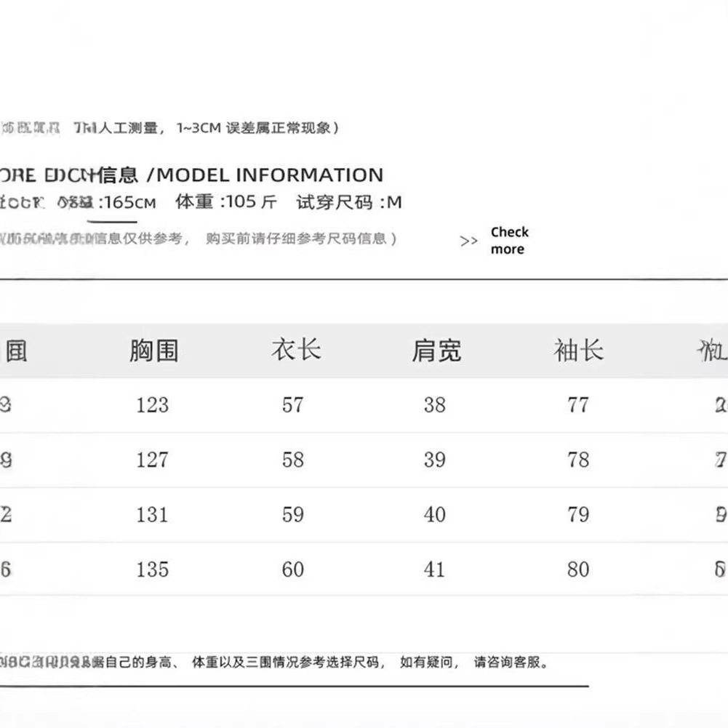Select the 胸围 column header
This screenshot has height=728, width=728.
[x=153, y=351]
